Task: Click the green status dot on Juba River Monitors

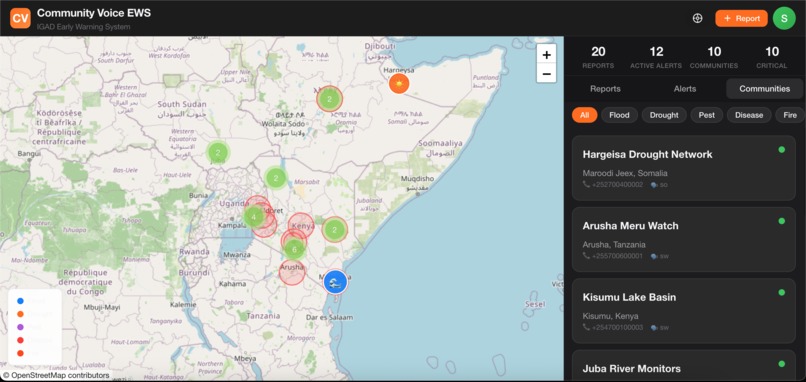Action: (x=782, y=364)
